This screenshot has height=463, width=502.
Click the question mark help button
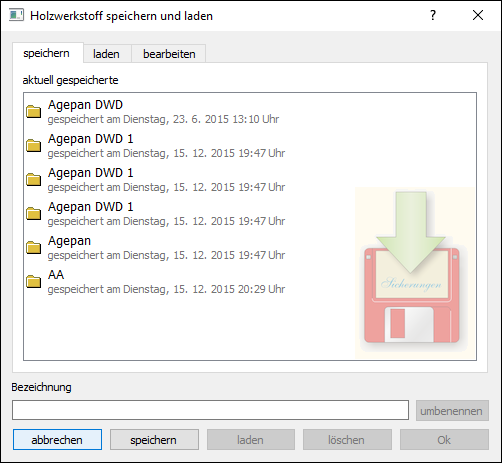(433, 15)
